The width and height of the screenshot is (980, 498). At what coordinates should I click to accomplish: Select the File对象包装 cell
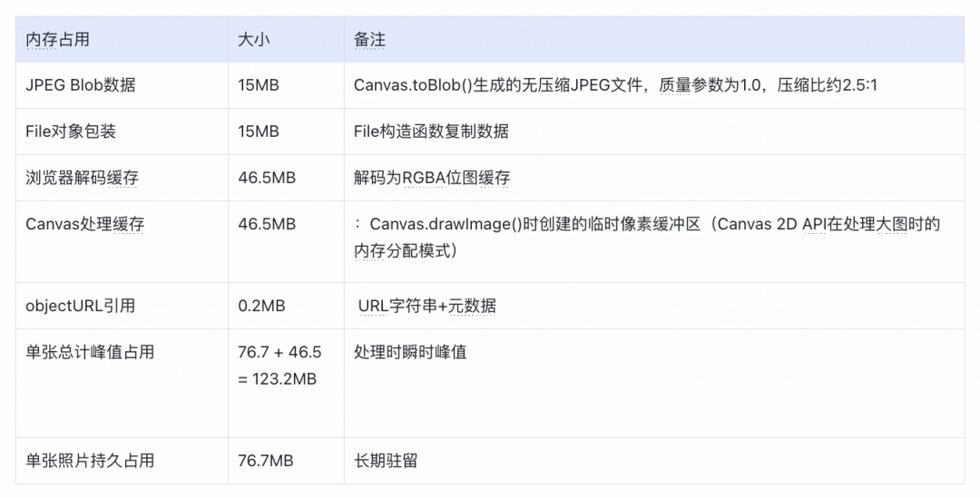point(71,132)
